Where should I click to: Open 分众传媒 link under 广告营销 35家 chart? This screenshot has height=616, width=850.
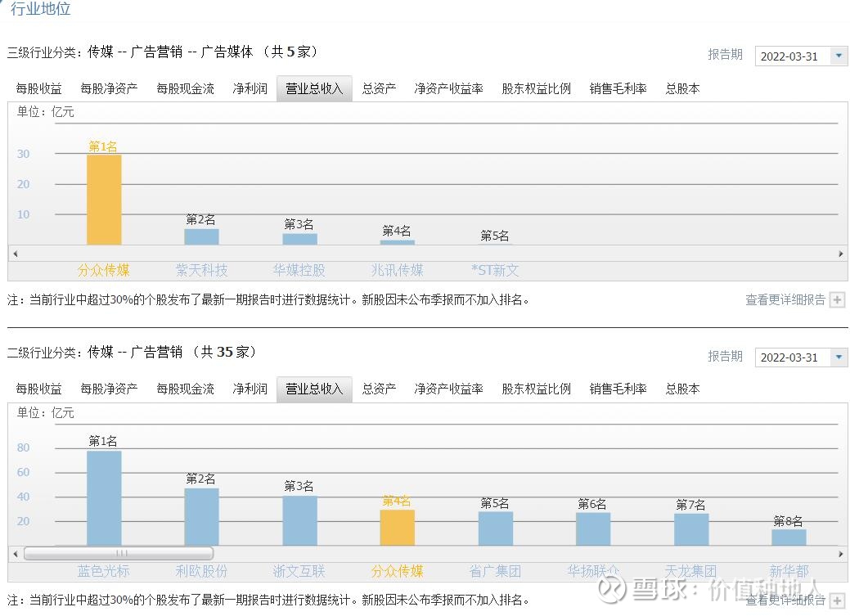click(398, 570)
